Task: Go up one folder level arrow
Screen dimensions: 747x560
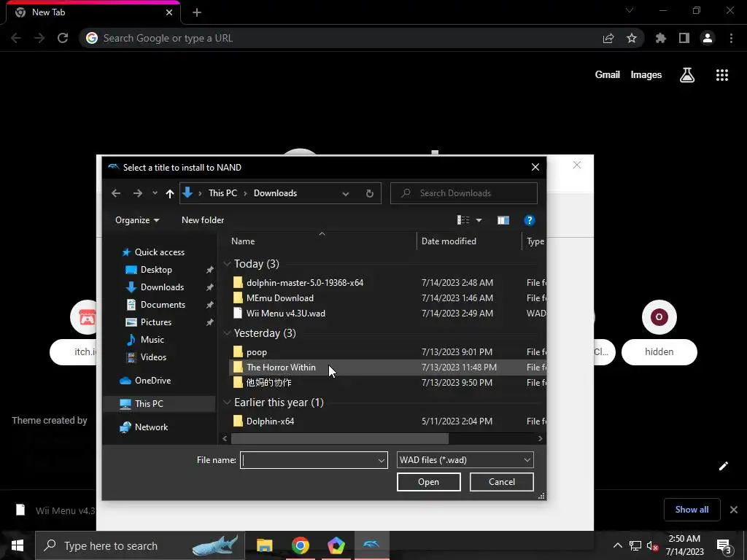Action: pos(169,193)
